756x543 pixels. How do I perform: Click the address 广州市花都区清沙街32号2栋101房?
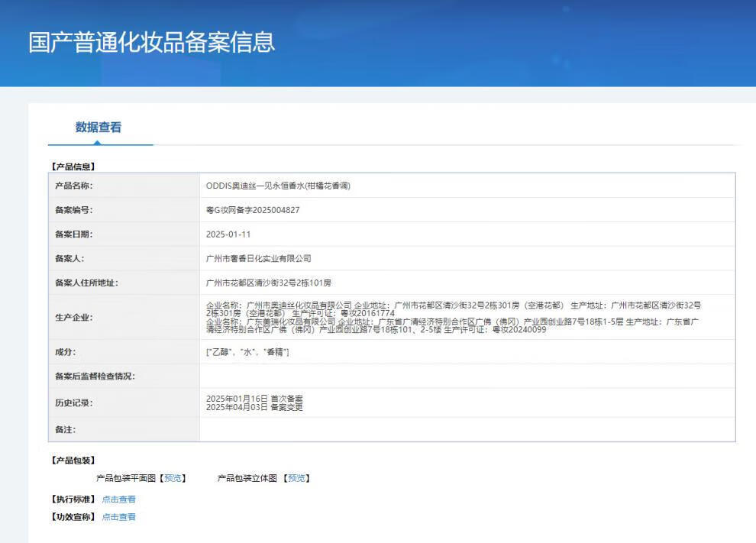tap(269, 283)
